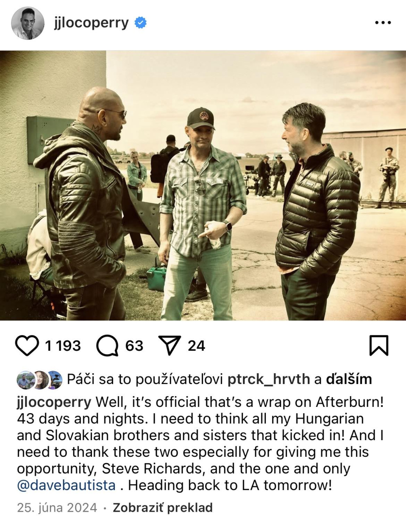Open jjlocoperry username in post header

coord(91,23)
